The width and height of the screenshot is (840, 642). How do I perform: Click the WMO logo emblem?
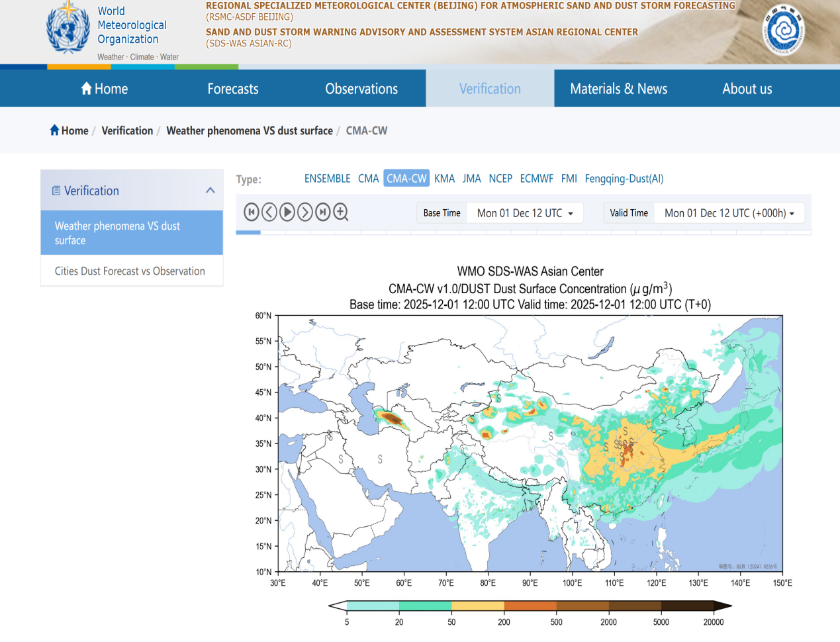coord(68,29)
